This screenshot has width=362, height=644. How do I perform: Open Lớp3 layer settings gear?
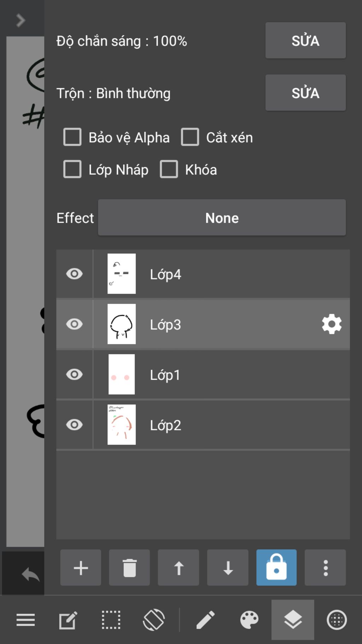332,324
